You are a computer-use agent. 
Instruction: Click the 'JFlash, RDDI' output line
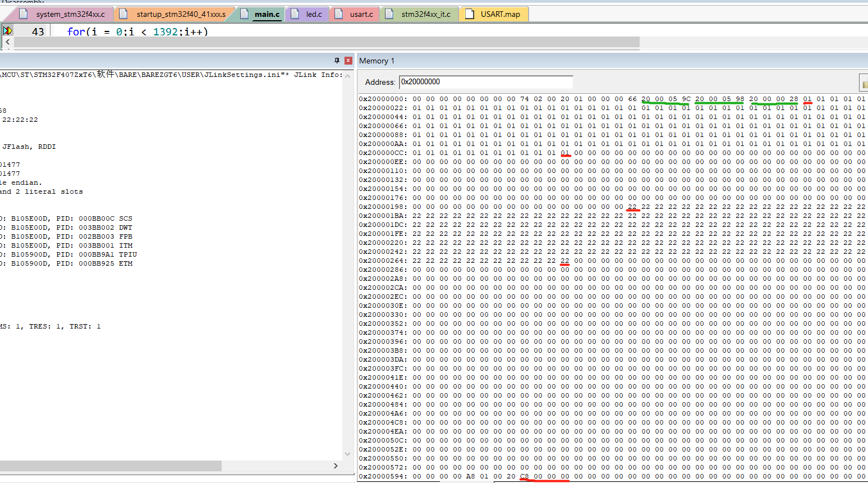tap(29, 147)
